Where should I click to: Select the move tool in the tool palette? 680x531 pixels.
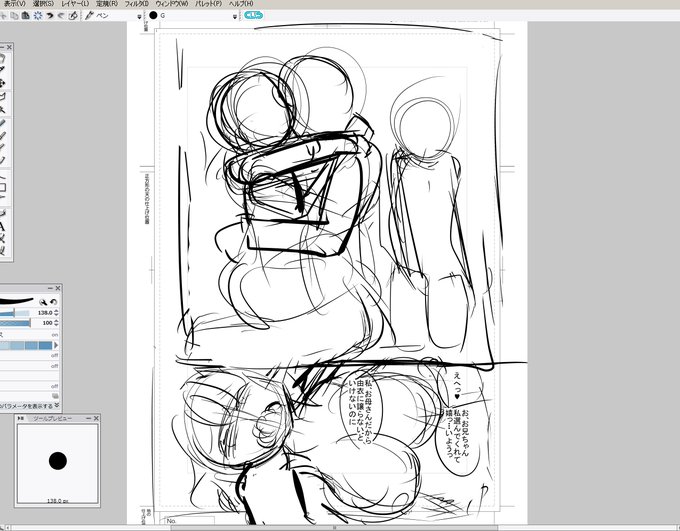3,82
